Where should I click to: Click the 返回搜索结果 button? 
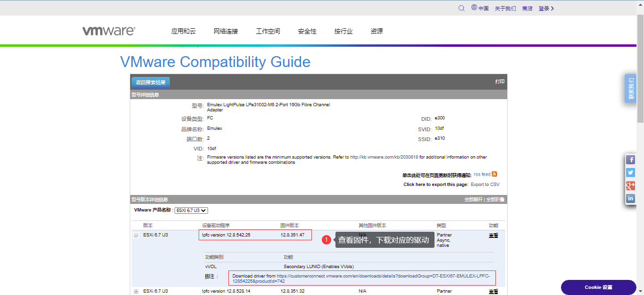click(x=150, y=82)
